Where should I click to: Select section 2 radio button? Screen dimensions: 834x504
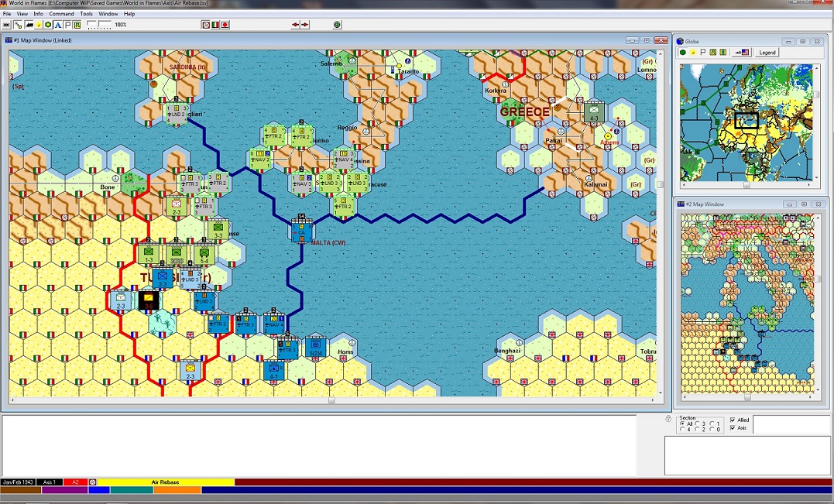(697, 430)
